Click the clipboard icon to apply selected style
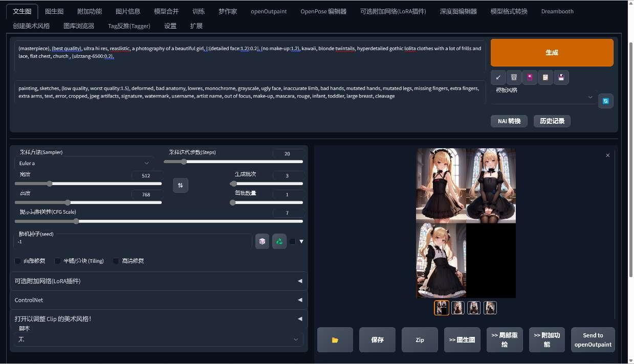Viewport: 634px width, 364px height. pos(545,77)
